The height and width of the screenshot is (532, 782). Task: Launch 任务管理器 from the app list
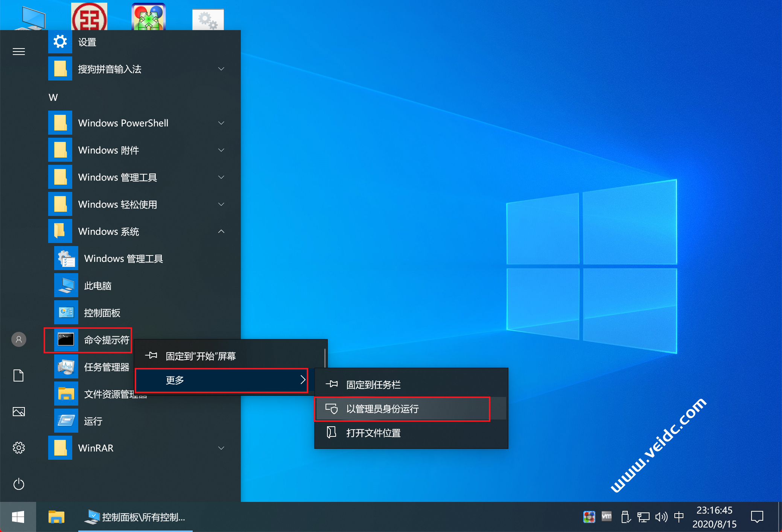click(x=106, y=367)
